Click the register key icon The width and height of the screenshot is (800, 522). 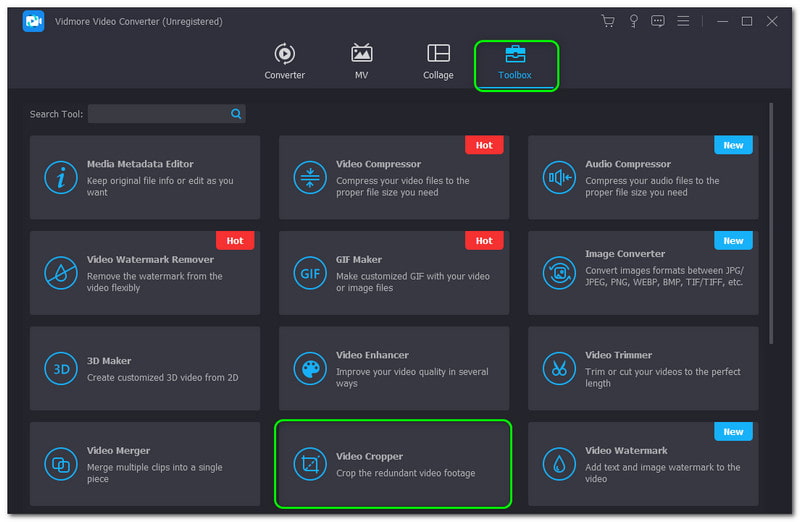click(x=633, y=21)
